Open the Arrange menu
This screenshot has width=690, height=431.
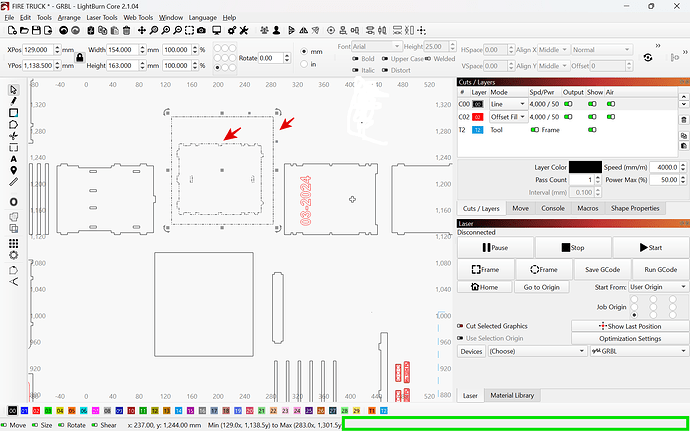point(69,18)
